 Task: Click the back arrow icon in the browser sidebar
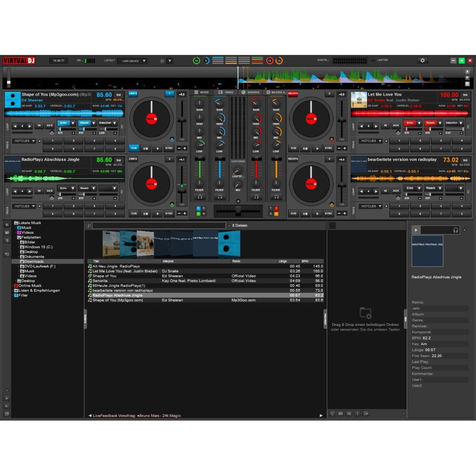coord(6,254)
